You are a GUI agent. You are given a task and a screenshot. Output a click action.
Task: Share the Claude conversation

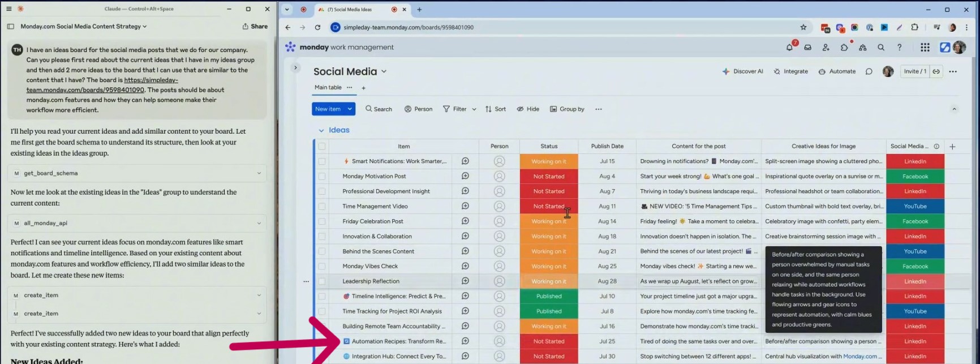tap(255, 27)
